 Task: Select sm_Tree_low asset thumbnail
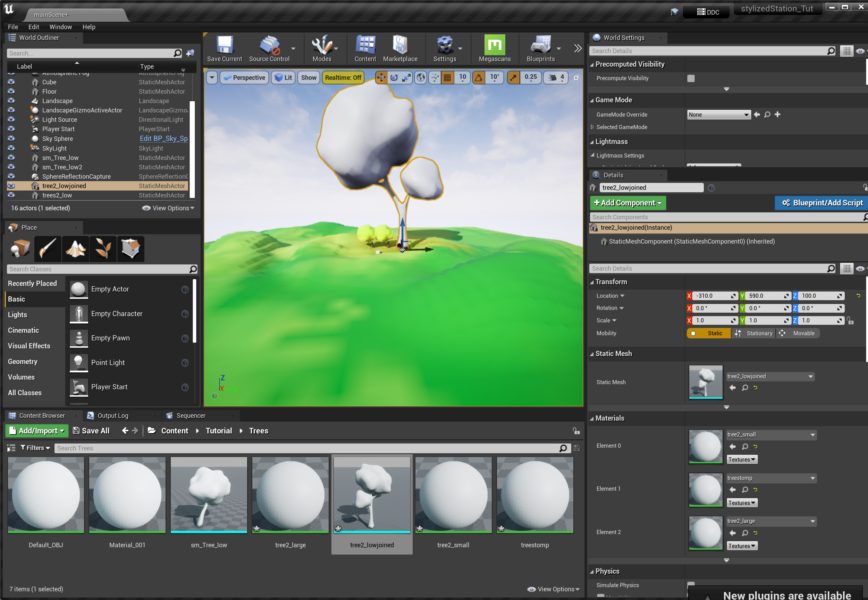coord(209,495)
